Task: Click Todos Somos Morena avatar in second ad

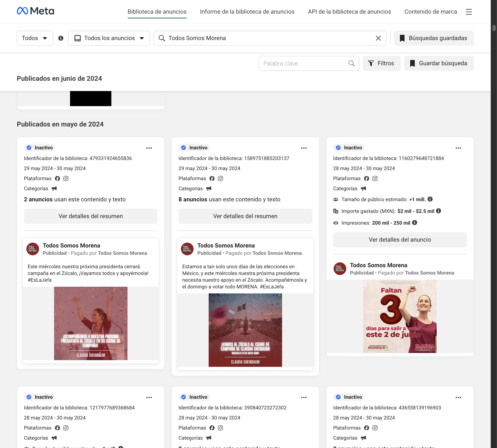Action: coord(187,249)
